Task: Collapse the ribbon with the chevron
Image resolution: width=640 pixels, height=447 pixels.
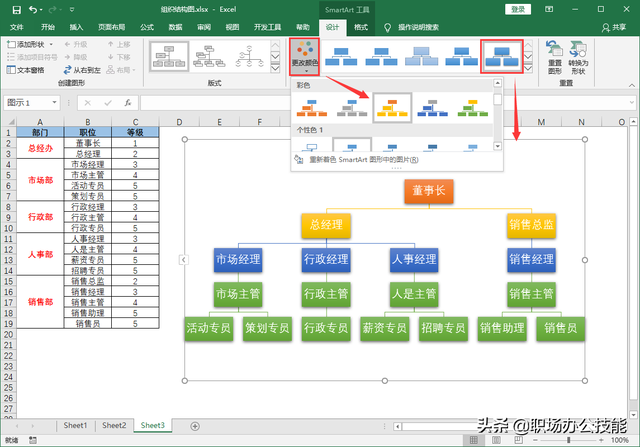Action: point(632,85)
